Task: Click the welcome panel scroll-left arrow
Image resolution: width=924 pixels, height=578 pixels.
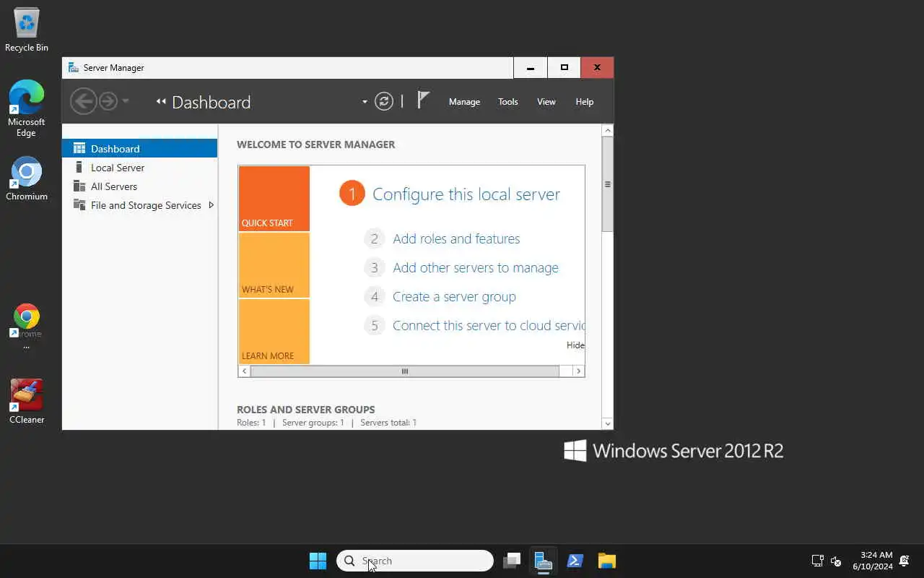Action: 244,371
